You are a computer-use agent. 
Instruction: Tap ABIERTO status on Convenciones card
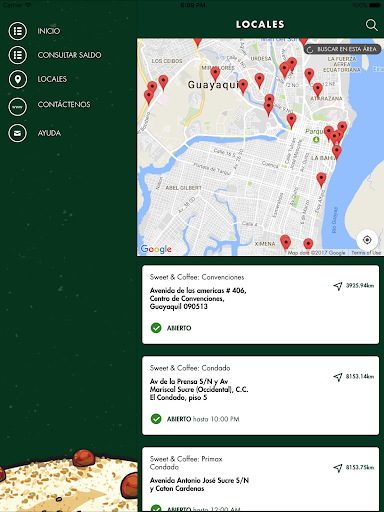pos(179,328)
